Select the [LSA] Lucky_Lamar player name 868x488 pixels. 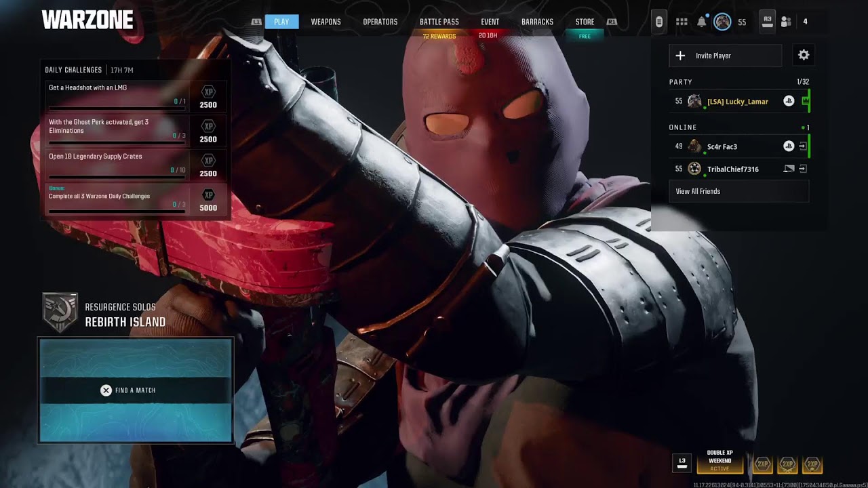738,102
